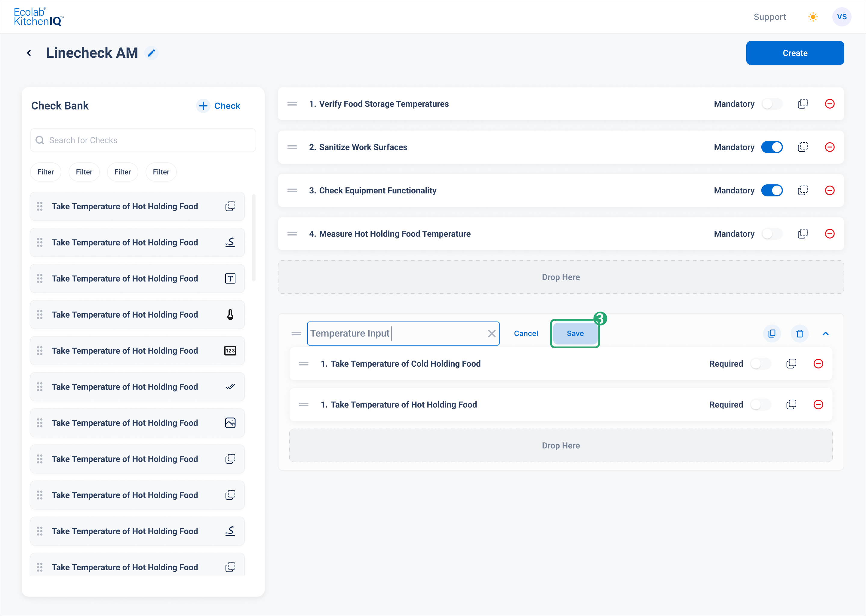Grab the drag handle of Verify Food Storage Temperatures

(x=292, y=104)
